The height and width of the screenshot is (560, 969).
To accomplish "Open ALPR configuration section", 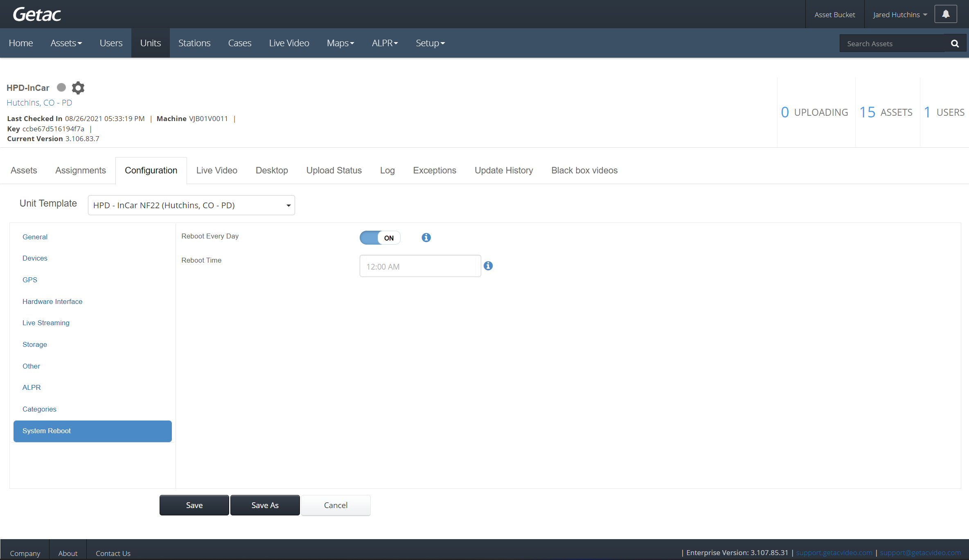I will pos(32,387).
